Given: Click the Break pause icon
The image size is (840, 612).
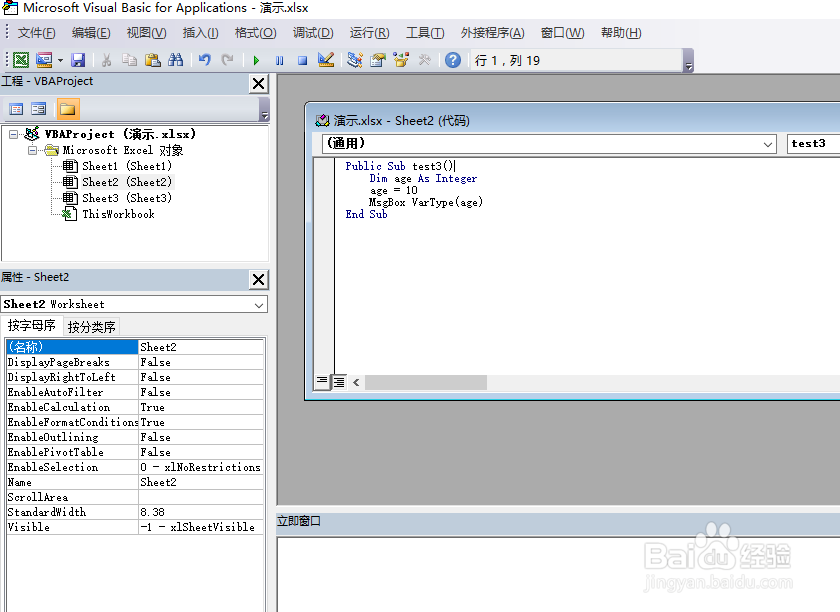Looking at the screenshot, I should tap(280, 61).
